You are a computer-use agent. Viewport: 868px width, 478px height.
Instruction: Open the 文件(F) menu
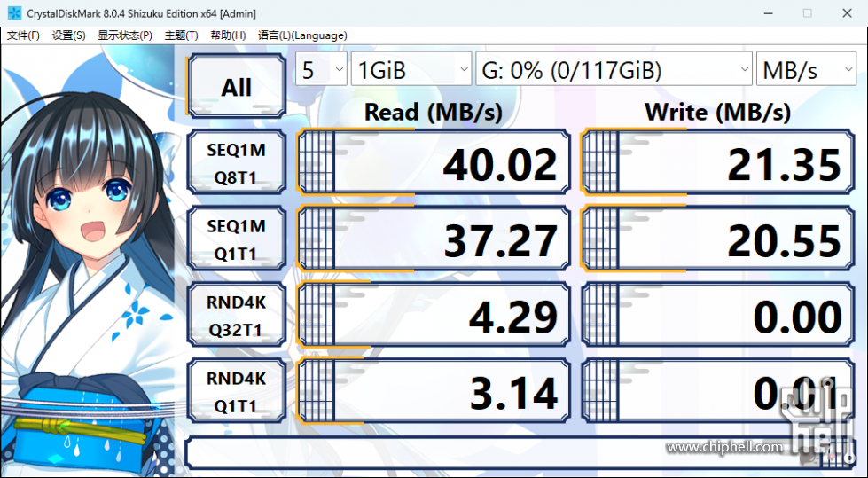(x=23, y=35)
